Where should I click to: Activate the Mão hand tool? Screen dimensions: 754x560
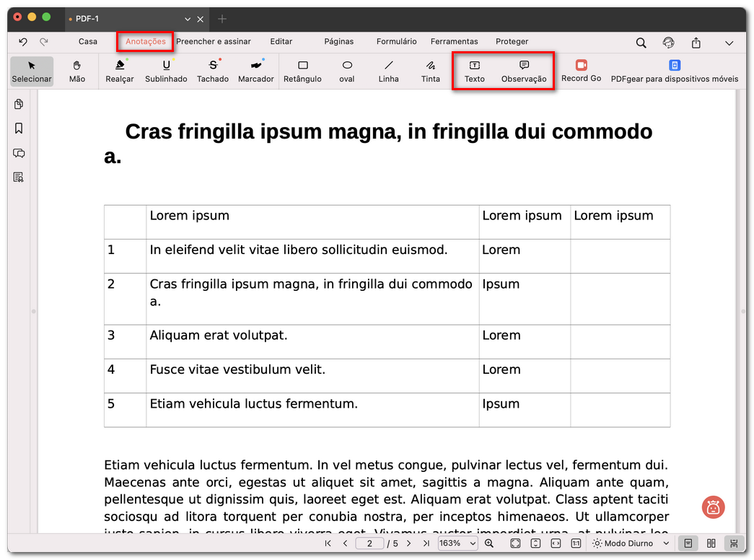pos(76,71)
